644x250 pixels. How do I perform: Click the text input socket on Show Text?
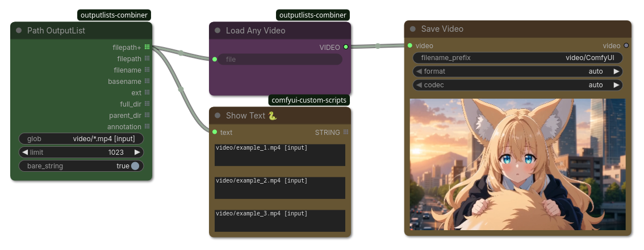(215, 132)
